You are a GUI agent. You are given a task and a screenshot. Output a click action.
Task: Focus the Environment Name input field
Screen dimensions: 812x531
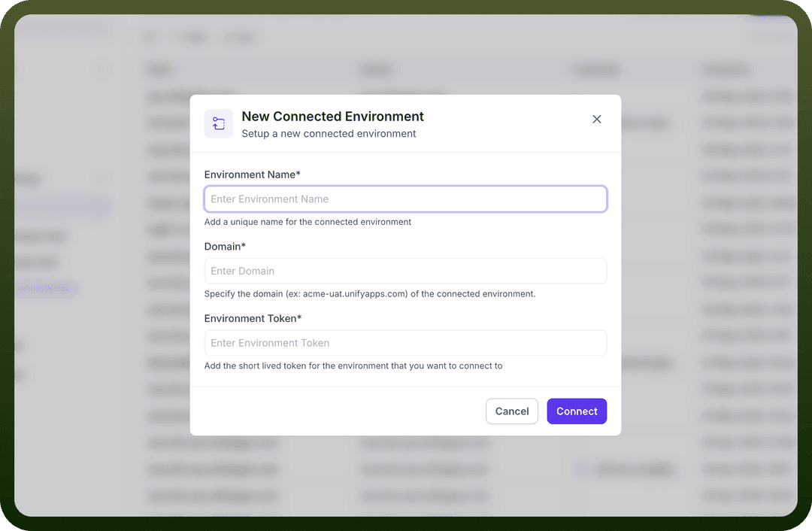(405, 199)
